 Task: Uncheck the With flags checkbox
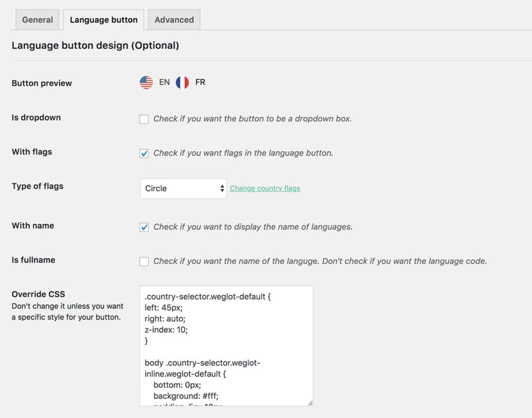144,153
